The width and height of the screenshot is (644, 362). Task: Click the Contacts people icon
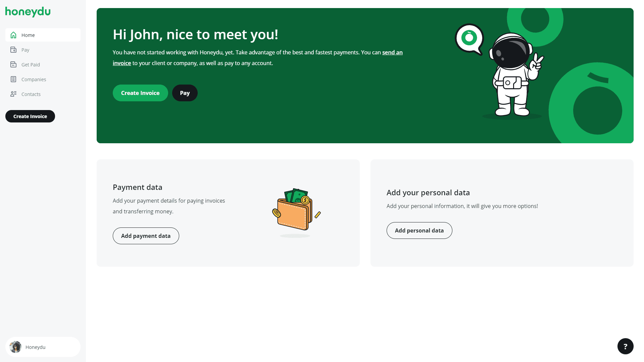13,94
